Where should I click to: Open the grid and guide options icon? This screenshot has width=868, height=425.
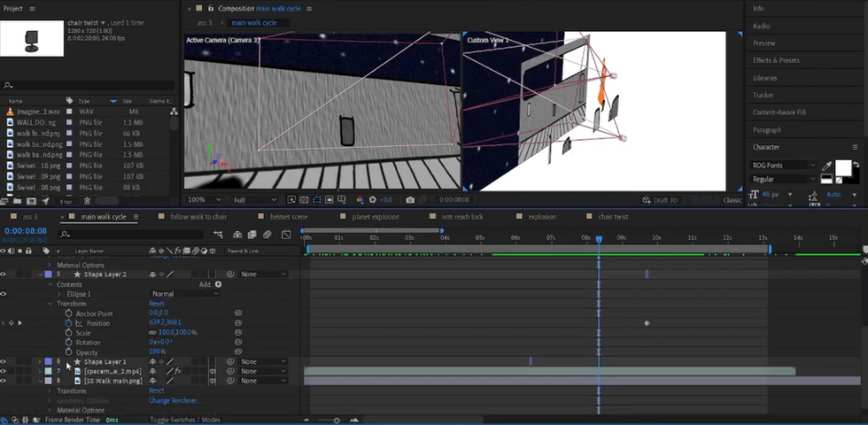pyautogui.click(x=342, y=200)
